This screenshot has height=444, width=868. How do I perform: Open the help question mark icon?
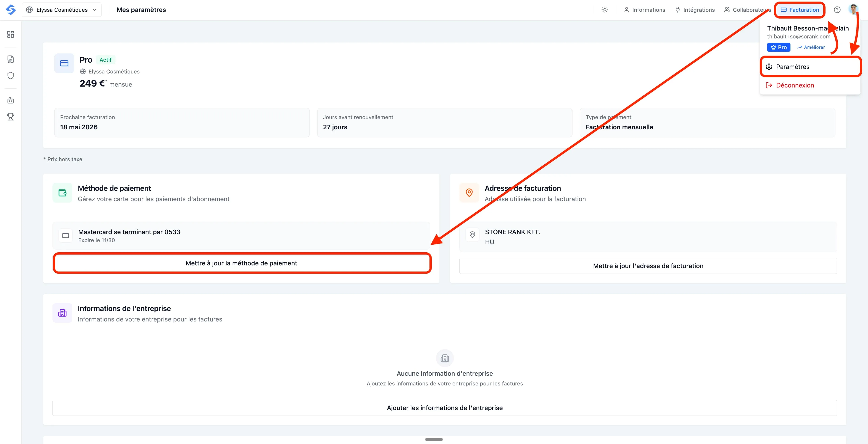pyautogui.click(x=837, y=10)
